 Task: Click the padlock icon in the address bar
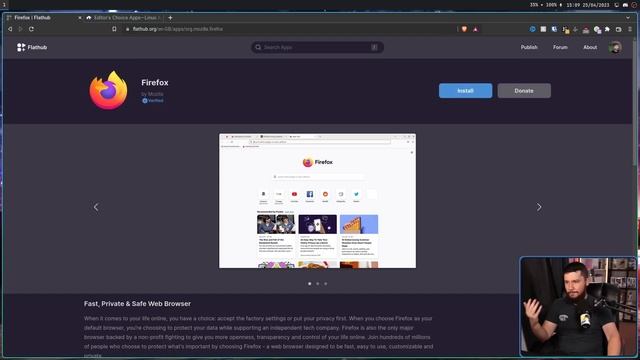[127, 29]
